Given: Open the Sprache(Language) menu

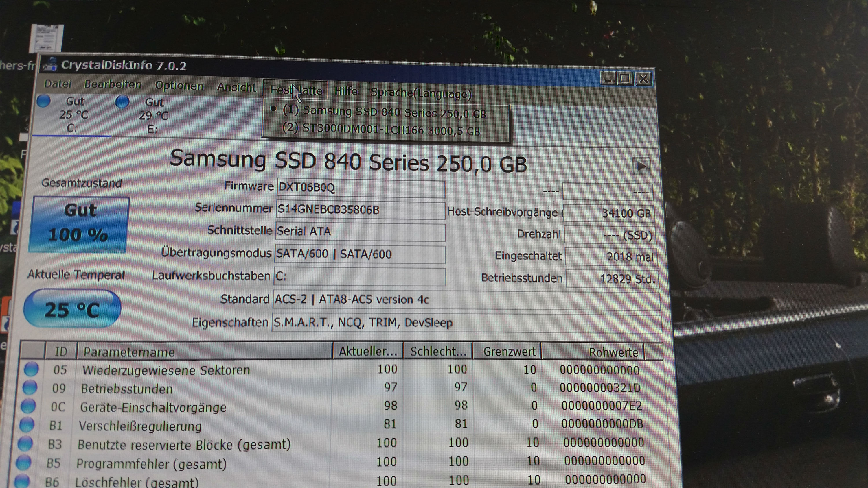Looking at the screenshot, I should (421, 93).
